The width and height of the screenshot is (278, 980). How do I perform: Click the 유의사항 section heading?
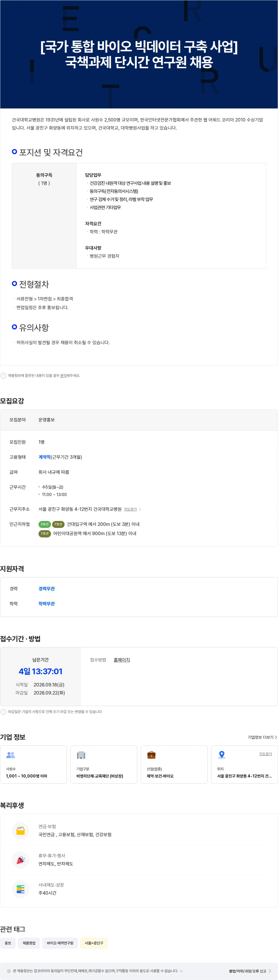(34, 327)
